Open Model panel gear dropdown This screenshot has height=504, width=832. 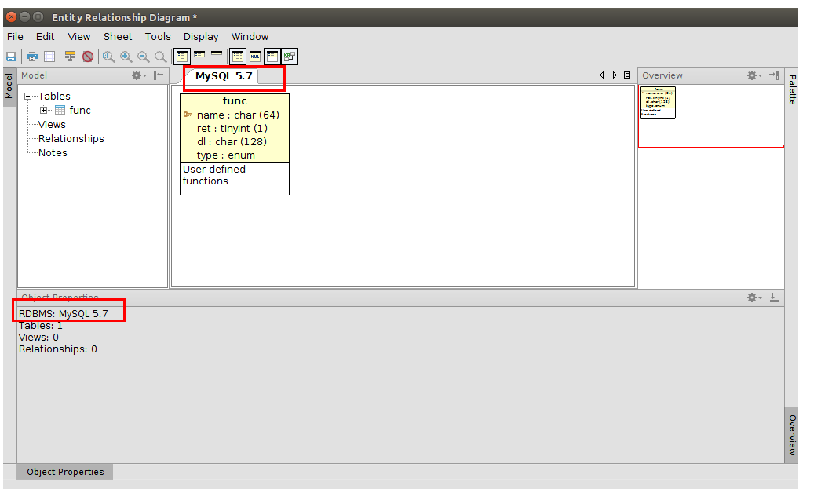pos(138,75)
